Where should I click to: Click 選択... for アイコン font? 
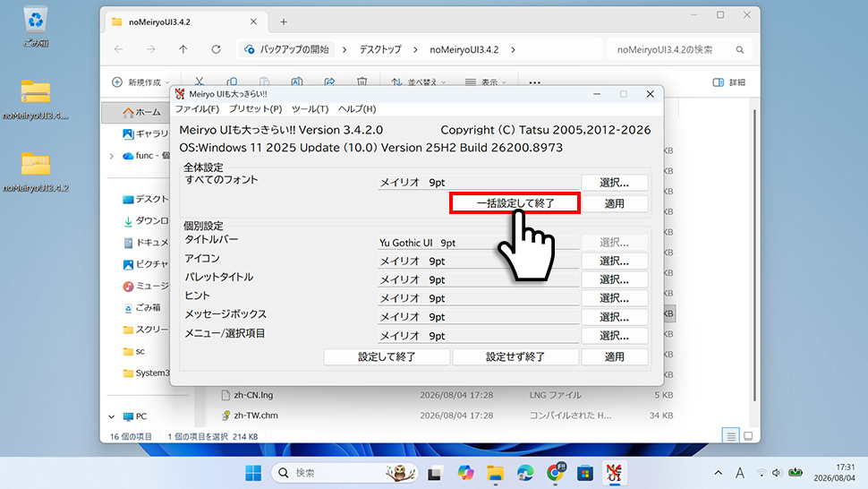click(615, 261)
